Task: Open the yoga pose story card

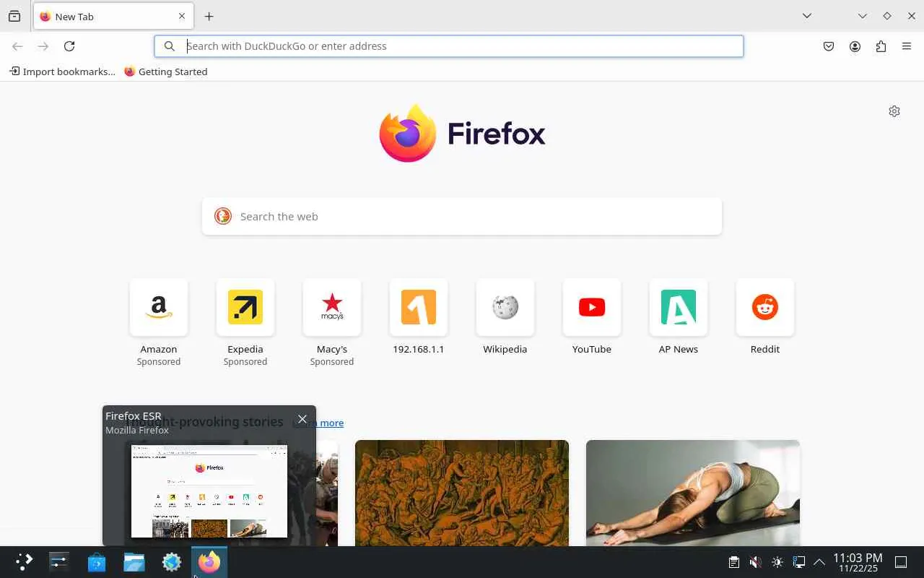Action: tap(693, 493)
